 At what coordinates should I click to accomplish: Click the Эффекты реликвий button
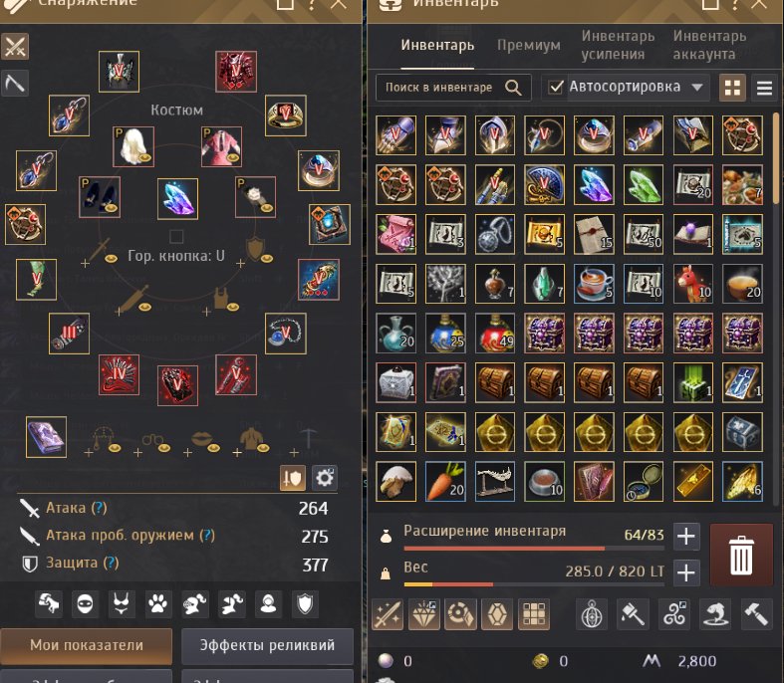[268, 645]
